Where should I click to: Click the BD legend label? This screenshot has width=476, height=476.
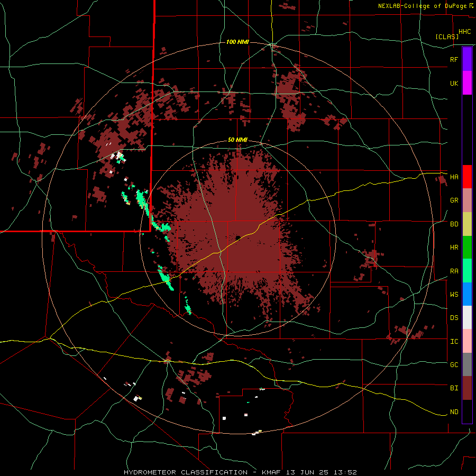click(x=454, y=224)
